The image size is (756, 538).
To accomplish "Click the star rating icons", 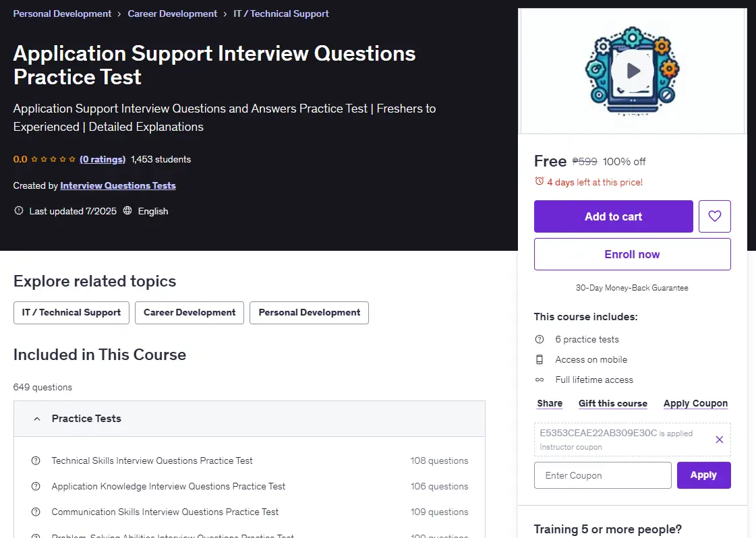I will coord(53,159).
